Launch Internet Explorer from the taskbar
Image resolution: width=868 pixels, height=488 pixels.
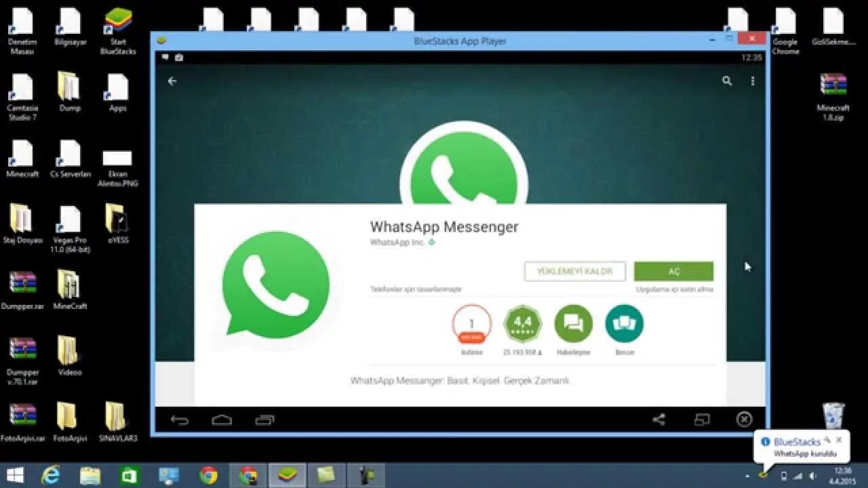tap(51, 476)
